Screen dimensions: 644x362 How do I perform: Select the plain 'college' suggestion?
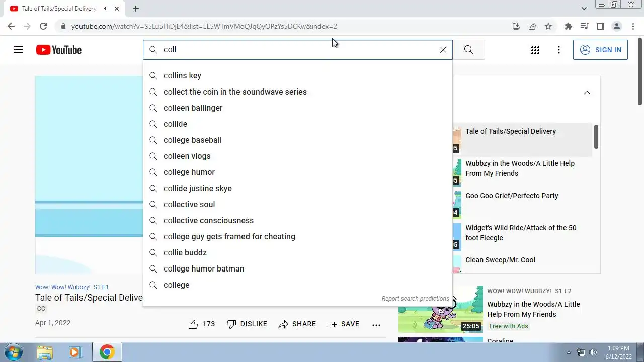tap(298, 285)
